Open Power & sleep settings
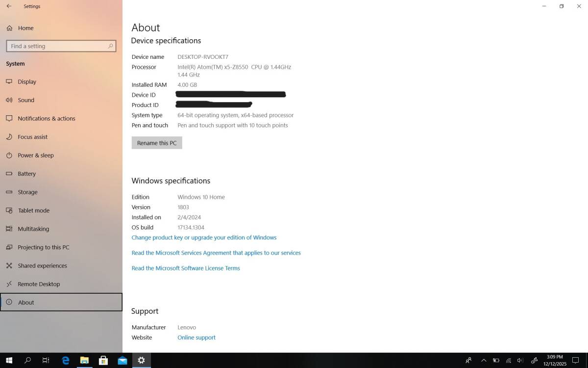Viewport: 588px width, 368px height. (35, 156)
